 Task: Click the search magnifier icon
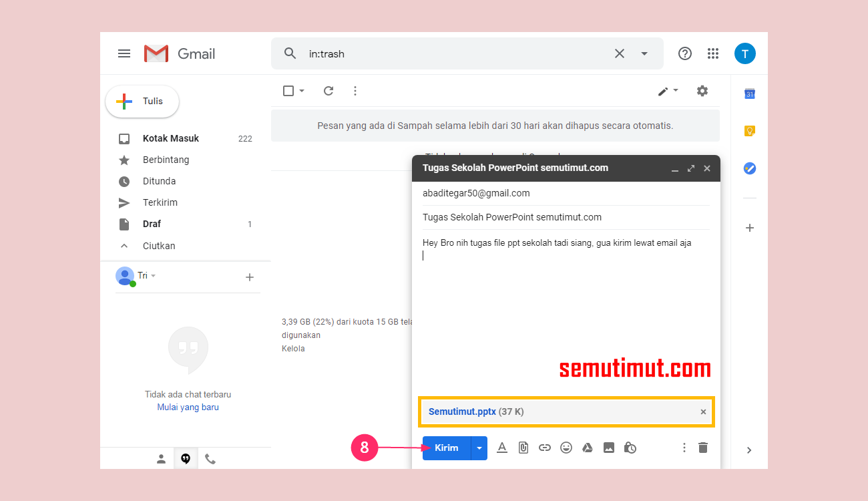coord(290,53)
